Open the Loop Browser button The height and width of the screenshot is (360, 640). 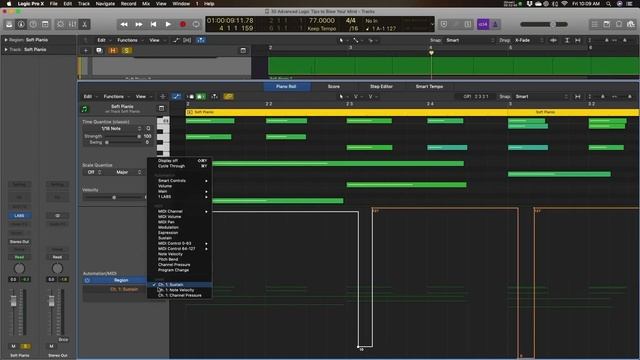619,24
